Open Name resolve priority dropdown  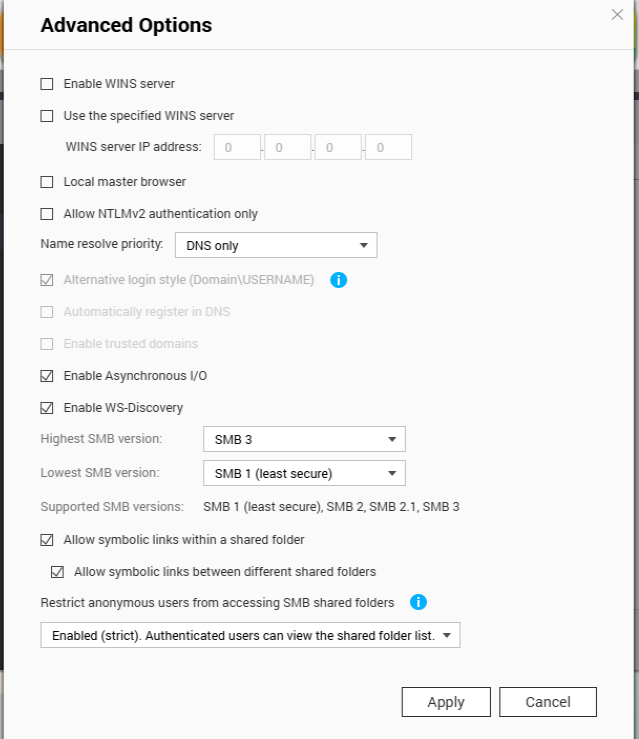276,245
